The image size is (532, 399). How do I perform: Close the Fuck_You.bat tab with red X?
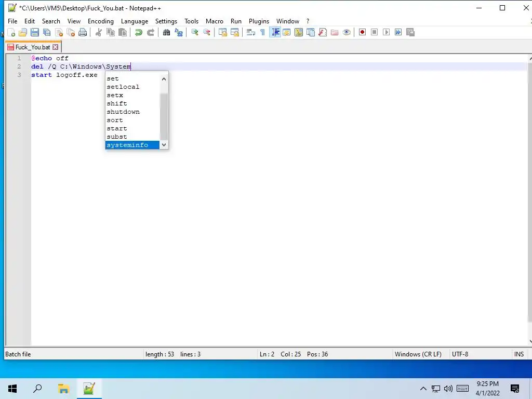(55, 47)
